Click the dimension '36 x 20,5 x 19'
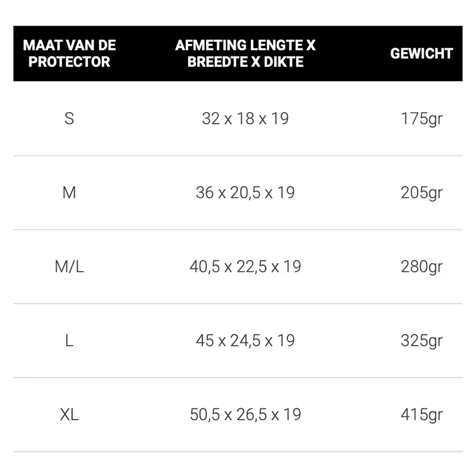 (245, 193)
